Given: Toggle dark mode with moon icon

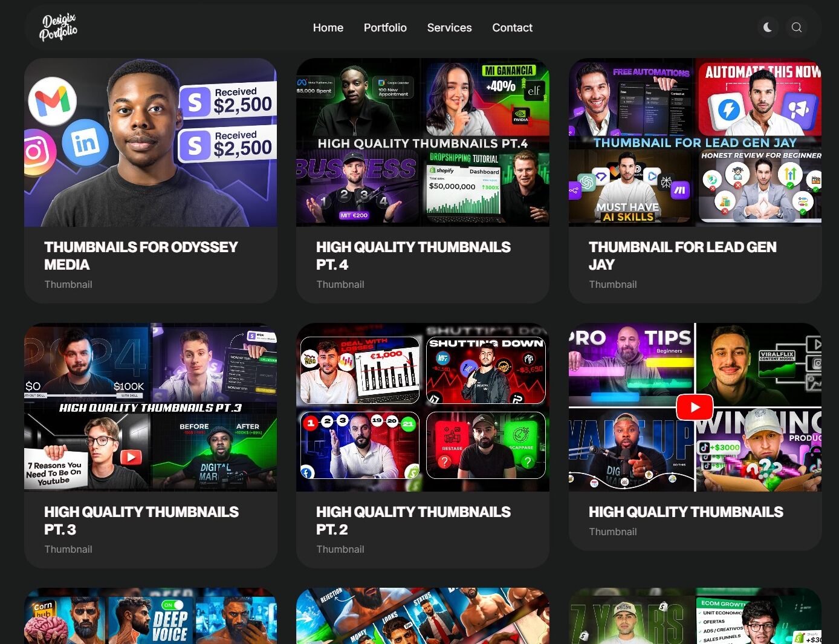Looking at the screenshot, I should (768, 27).
